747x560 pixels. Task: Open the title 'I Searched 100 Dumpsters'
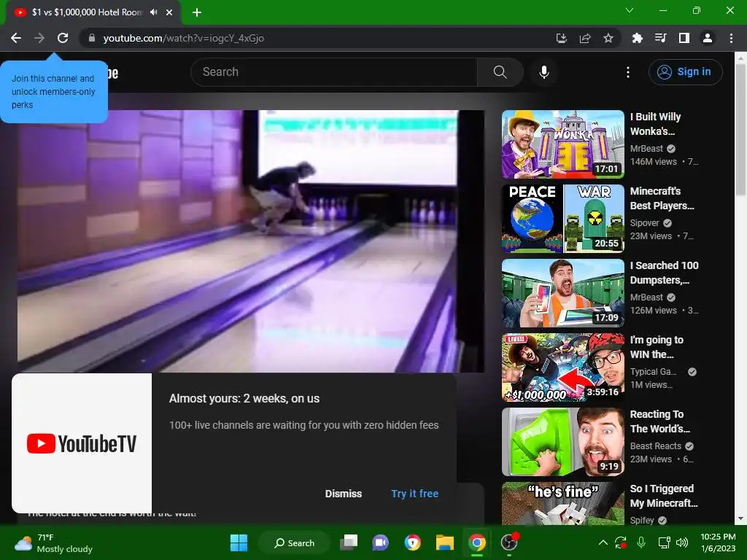(664, 273)
